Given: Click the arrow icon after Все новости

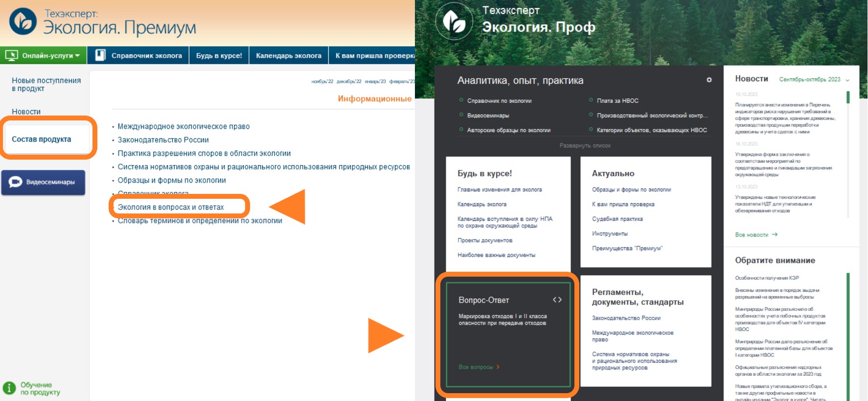Looking at the screenshot, I should click(775, 235).
